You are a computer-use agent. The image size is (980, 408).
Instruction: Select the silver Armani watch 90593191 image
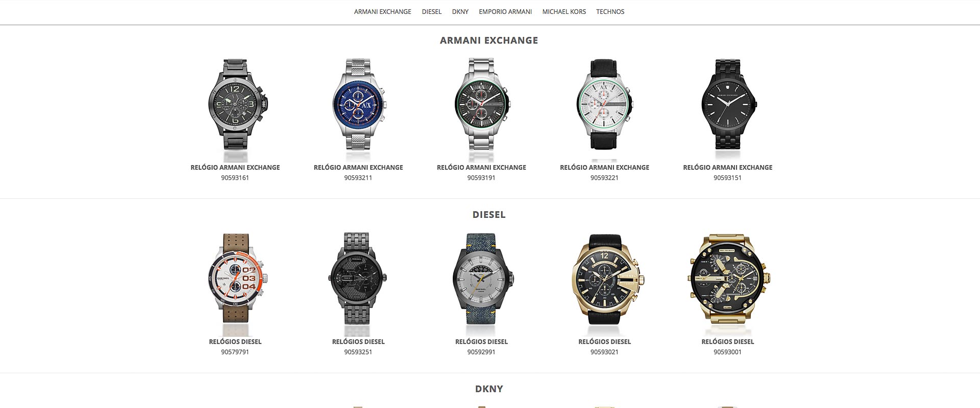481,110
